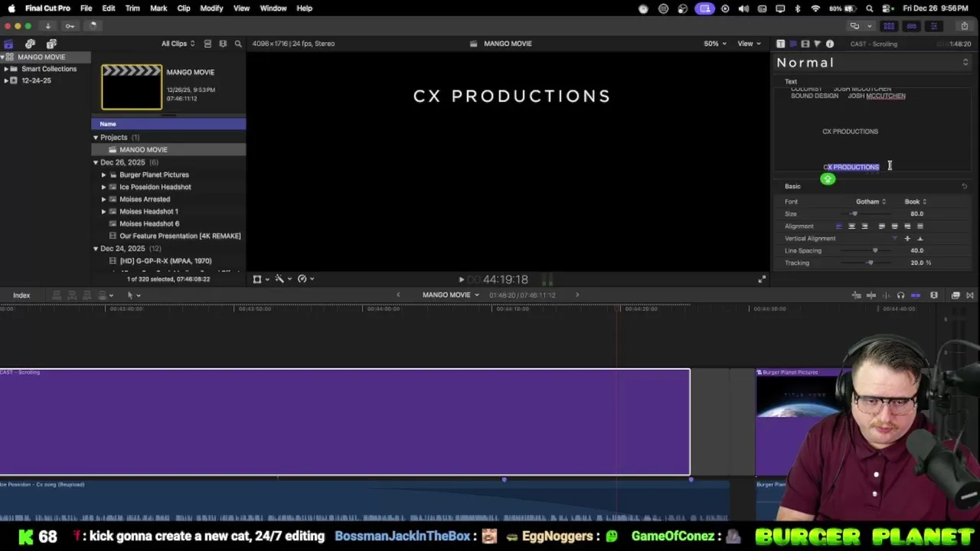Collapse the Dec 24, 2025 group

pos(96,249)
